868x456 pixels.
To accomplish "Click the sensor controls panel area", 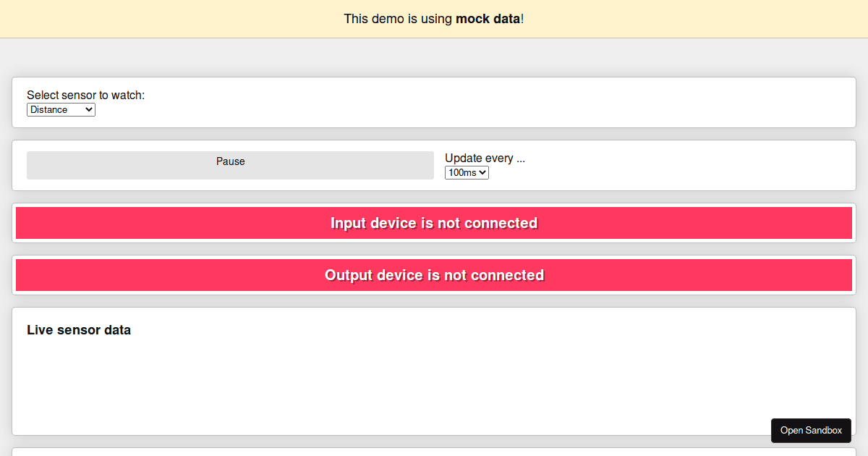I will 651,165.
